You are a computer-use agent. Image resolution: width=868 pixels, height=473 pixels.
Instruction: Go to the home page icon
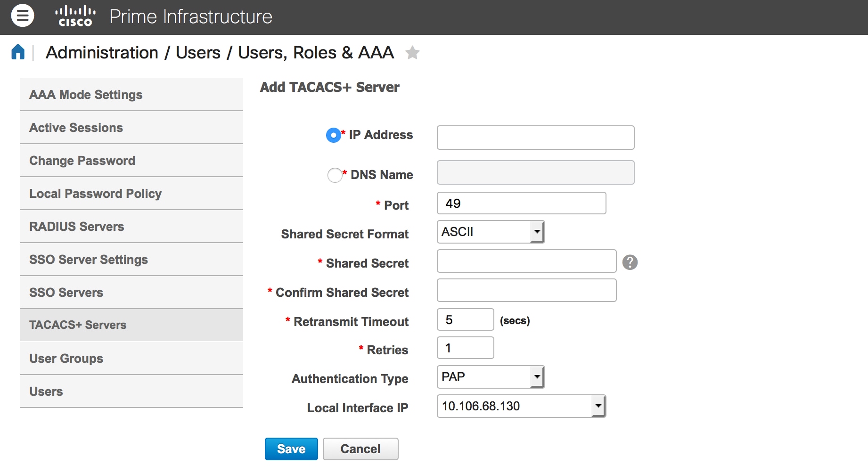18,52
